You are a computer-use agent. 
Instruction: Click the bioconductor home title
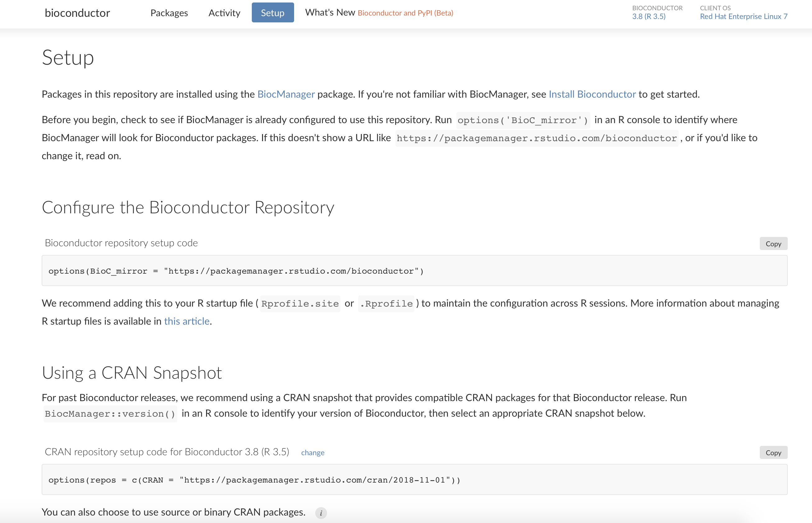point(77,13)
